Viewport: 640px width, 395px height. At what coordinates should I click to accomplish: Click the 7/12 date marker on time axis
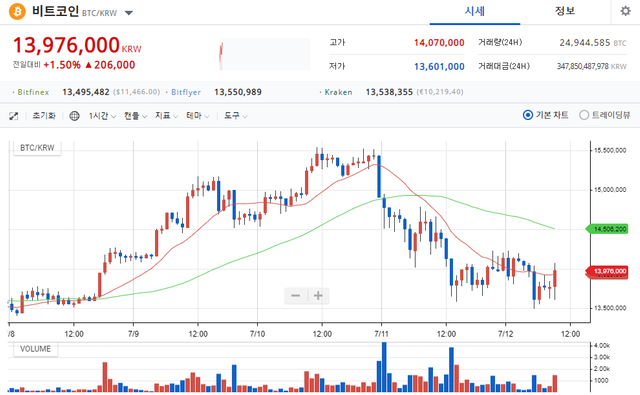tap(506, 334)
